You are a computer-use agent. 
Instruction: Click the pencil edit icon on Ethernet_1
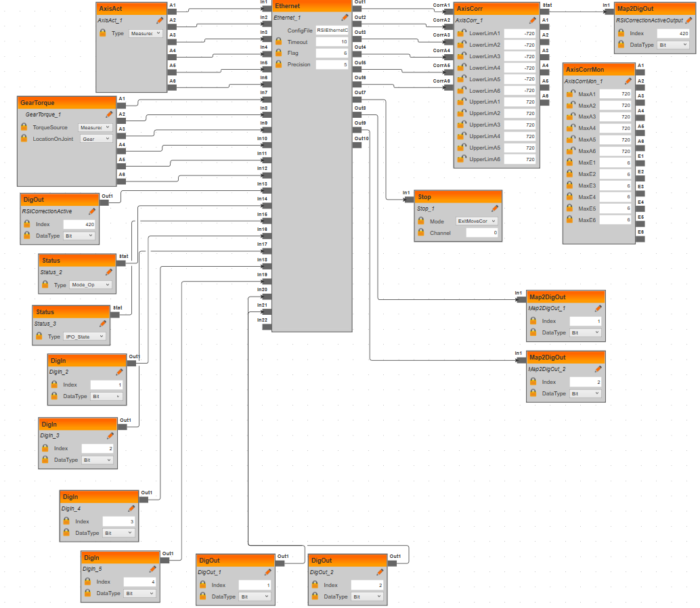coord(345,18)
